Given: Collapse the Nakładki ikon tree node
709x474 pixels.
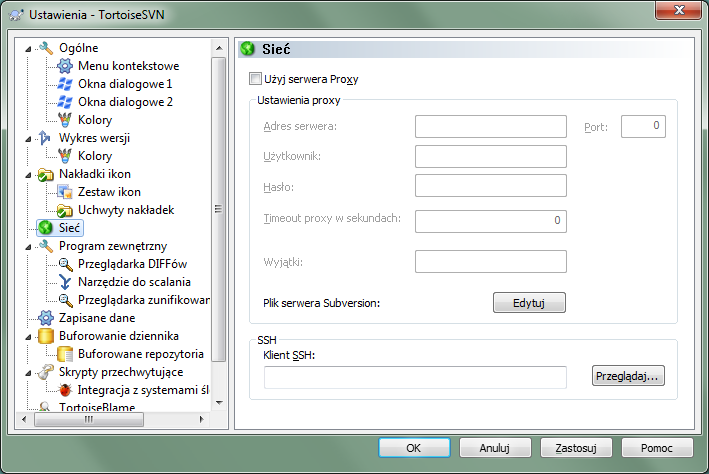Looking at the screenshot, I should (x=28, y=175).
